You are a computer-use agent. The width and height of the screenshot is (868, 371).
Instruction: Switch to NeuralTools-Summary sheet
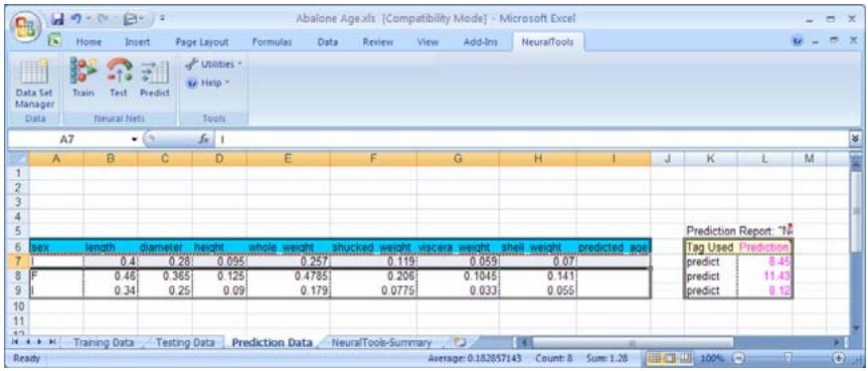pos(382,342)
